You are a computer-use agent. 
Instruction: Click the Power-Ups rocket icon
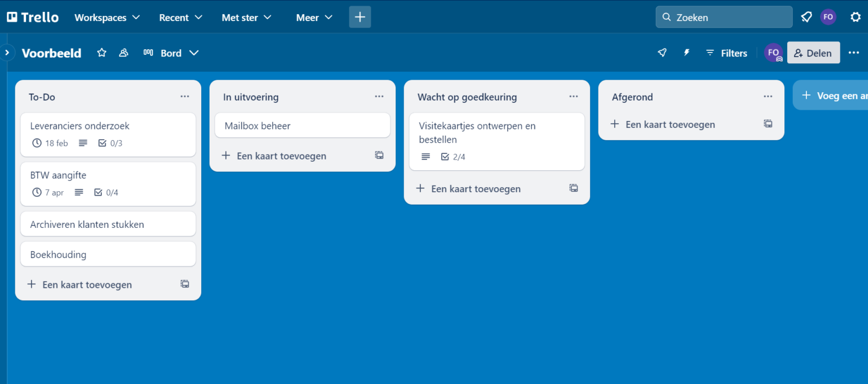point(662,53)
